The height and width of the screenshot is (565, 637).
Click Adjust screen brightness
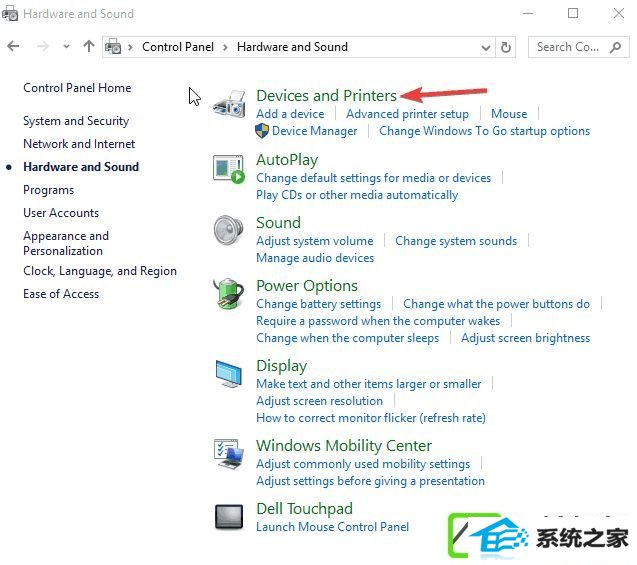pos(525,338)
